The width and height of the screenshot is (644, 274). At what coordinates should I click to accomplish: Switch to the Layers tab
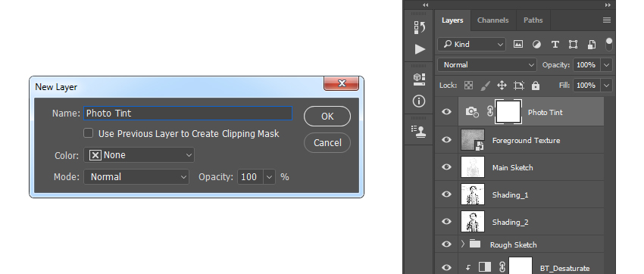pyautogui.click(x=452, y=20)
